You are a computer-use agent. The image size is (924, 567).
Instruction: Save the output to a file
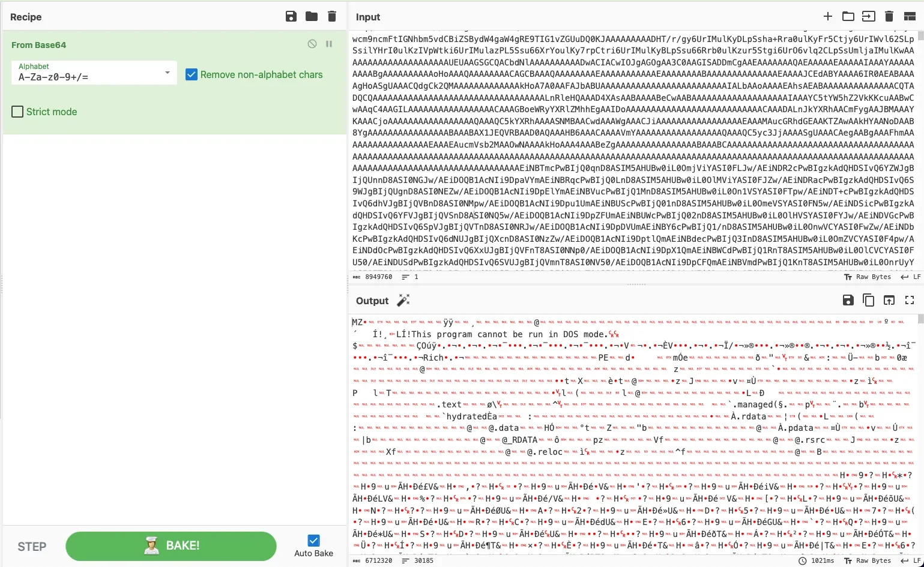click(848, 300)
